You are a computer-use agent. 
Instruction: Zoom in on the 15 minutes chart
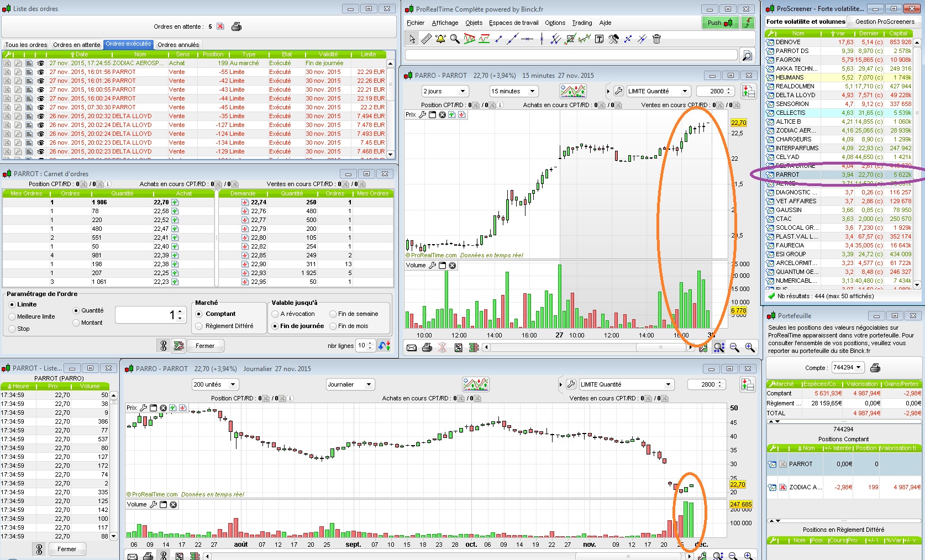pyautogui.click(x=750, y=347)
